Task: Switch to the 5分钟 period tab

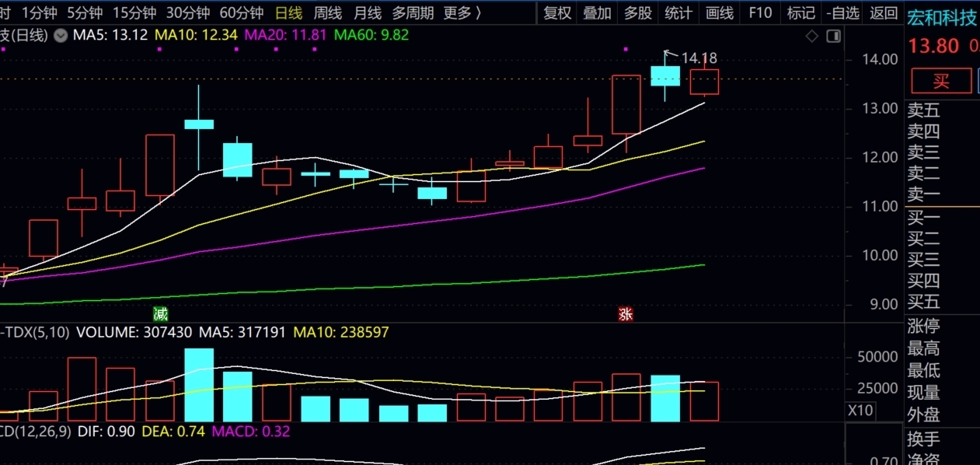Action: 84,12
